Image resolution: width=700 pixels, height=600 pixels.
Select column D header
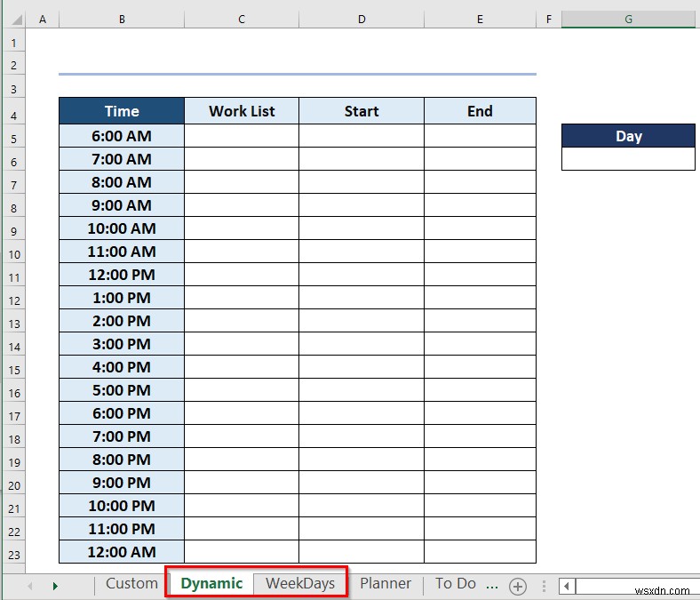click(362, 20)
